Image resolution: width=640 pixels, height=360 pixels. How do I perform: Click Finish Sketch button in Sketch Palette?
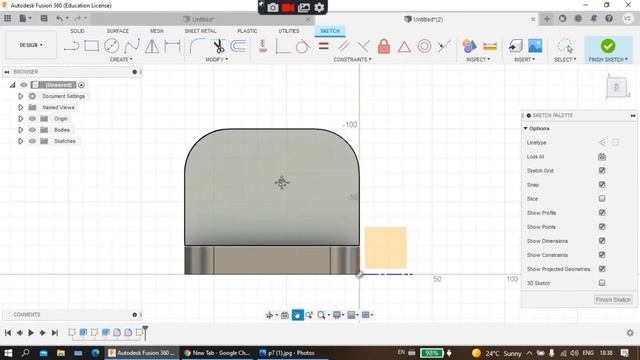pos(613,300)
